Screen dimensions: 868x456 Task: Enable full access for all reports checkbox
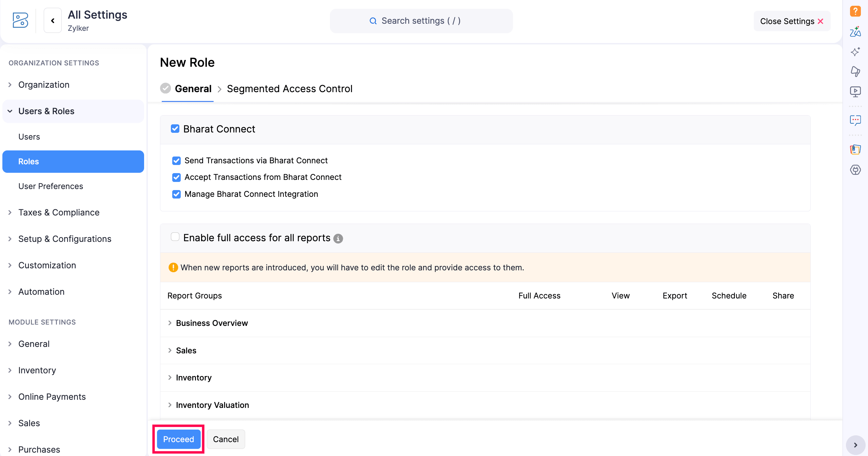click(x=175, y=237)
